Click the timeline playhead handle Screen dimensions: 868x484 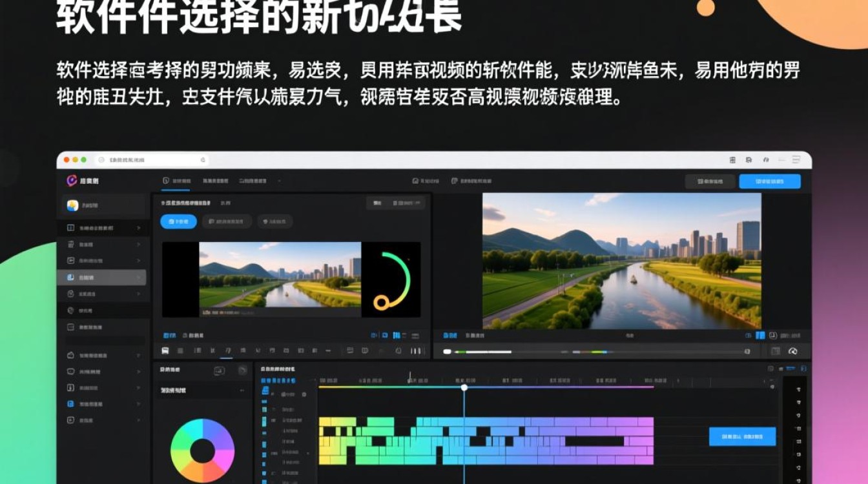(x=464, y=387)
